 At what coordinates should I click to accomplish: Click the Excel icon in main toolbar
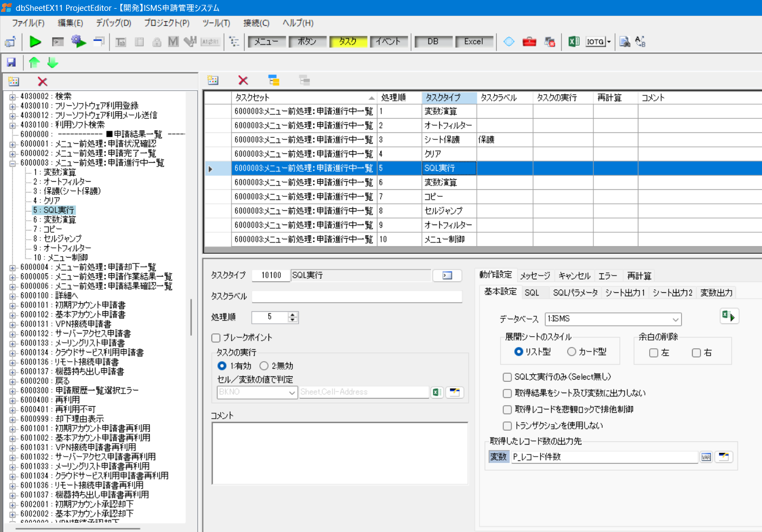click(x=573, y=42)
